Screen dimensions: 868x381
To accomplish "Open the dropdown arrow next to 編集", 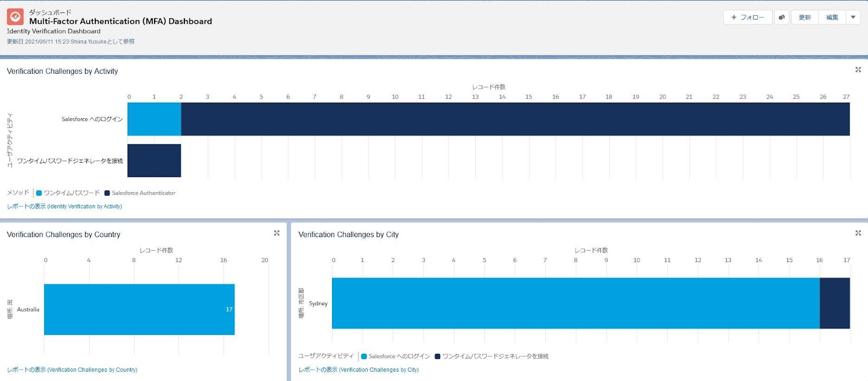I will click(x=853, y=17).
